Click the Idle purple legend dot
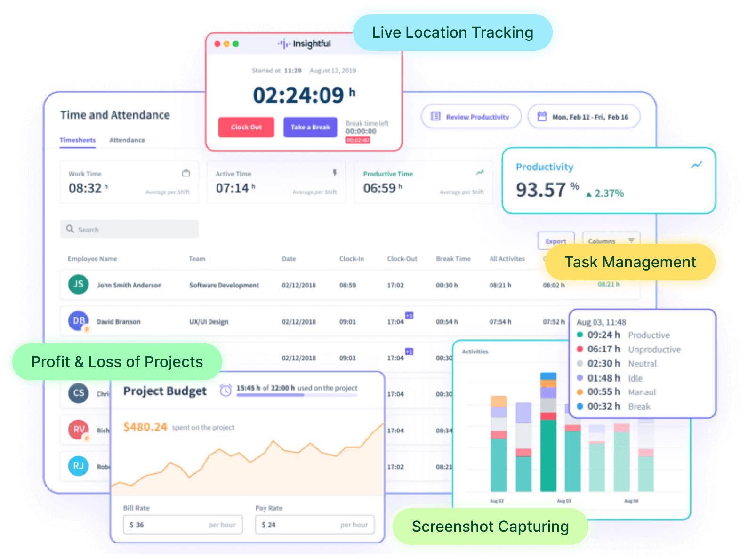Screen dimensions: 756x559 pos(580,377)
